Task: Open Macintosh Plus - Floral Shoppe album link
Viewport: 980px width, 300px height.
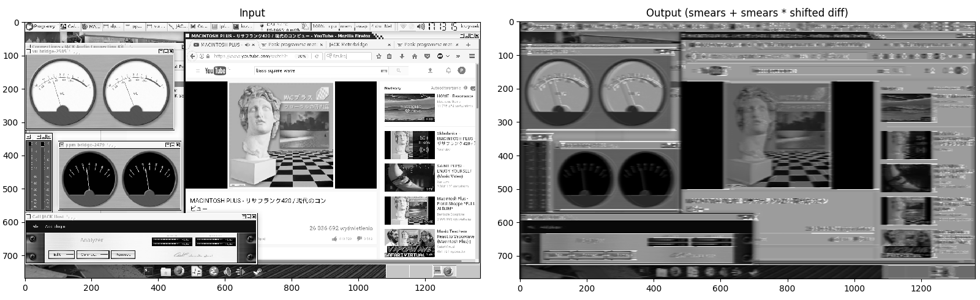Action: (456, 204)
